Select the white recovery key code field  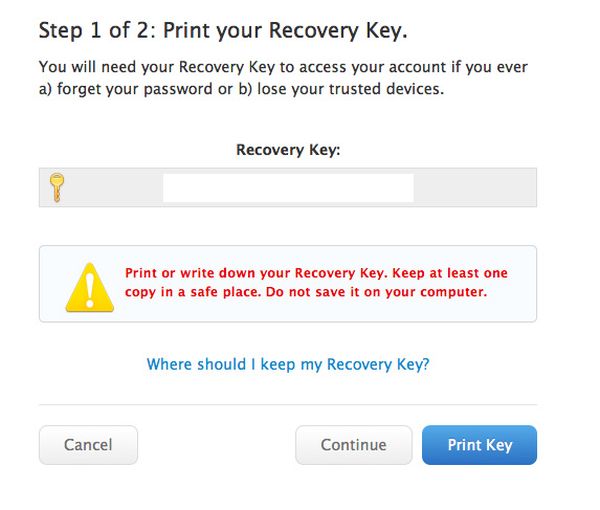tap(288, 187)
